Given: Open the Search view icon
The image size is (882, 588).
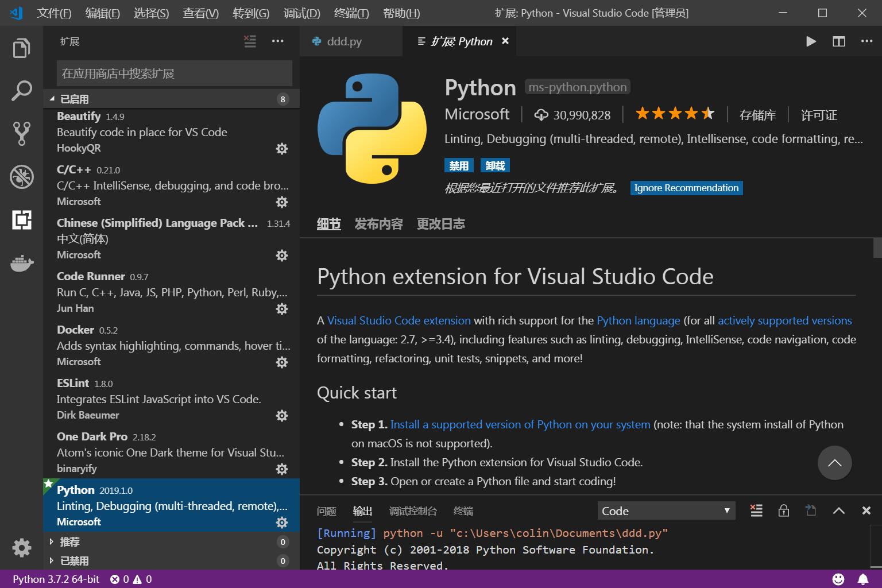Looking at the screenshot, I should [21, 91].
